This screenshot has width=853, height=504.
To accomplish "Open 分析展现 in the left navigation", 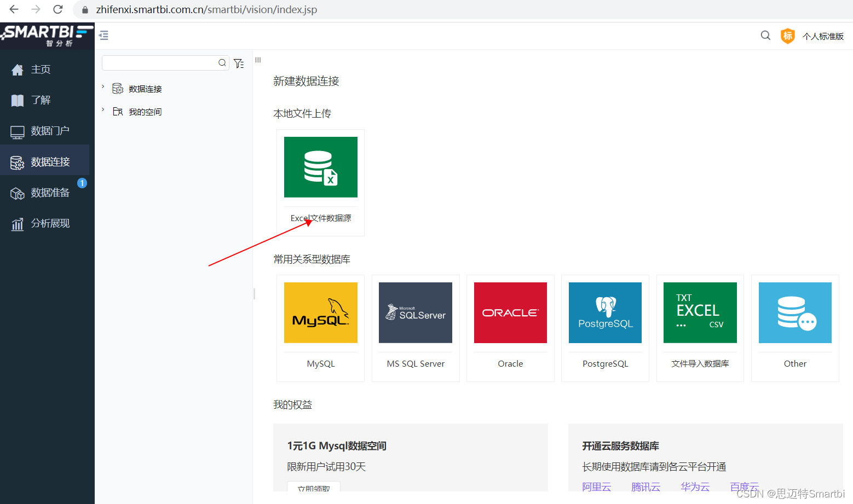I will coord(45,223).
